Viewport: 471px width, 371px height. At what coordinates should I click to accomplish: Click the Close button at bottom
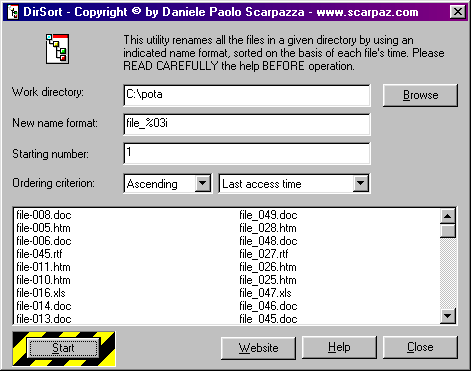pos(420,348)
